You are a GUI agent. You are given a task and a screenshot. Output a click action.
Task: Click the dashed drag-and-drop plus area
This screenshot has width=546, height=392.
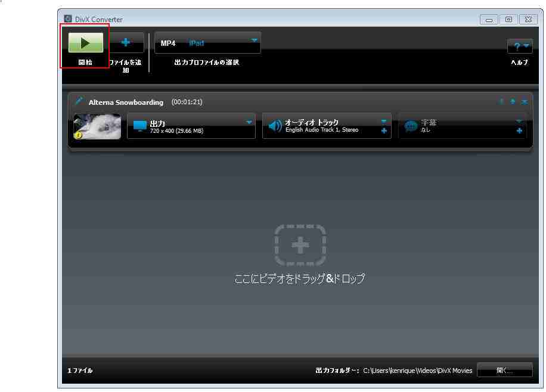300,245
